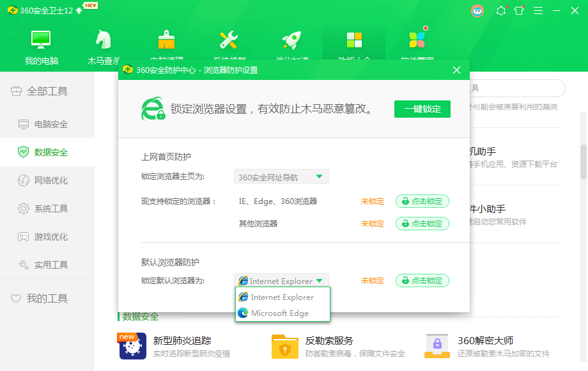The width and height of the screenshot is (588, 371).
Task: Open the 木马查杀 trojan scan tool
Action: point(103,38)
